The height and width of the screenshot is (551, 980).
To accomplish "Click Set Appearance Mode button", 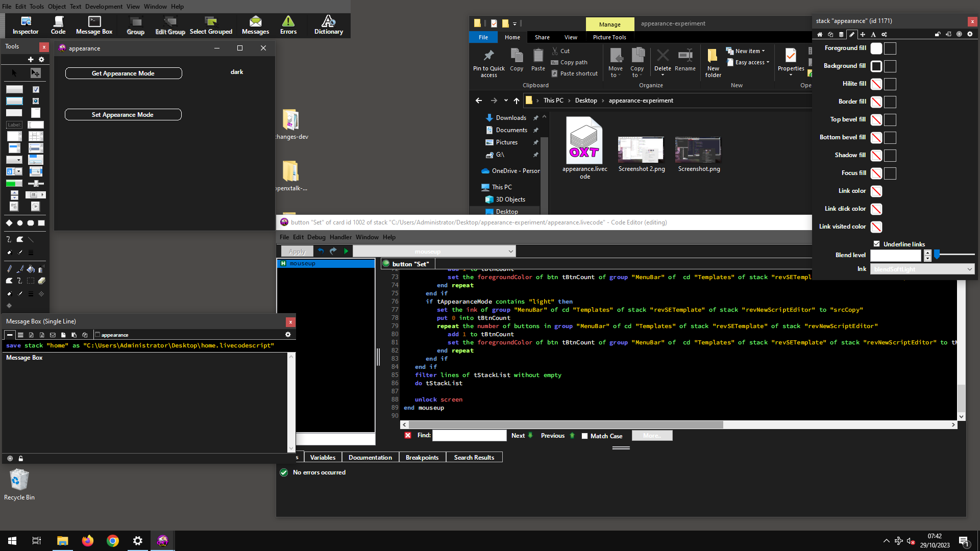I will (x=123, y=115).
